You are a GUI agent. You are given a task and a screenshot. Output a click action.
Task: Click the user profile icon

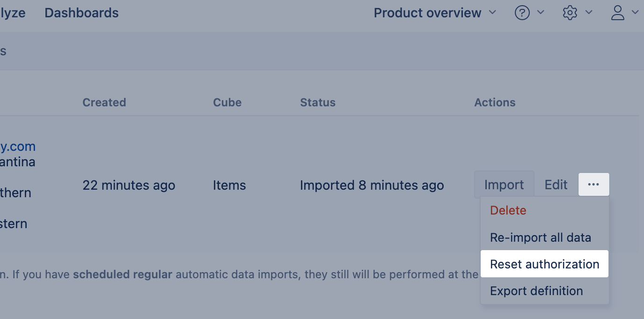point(618,13)
